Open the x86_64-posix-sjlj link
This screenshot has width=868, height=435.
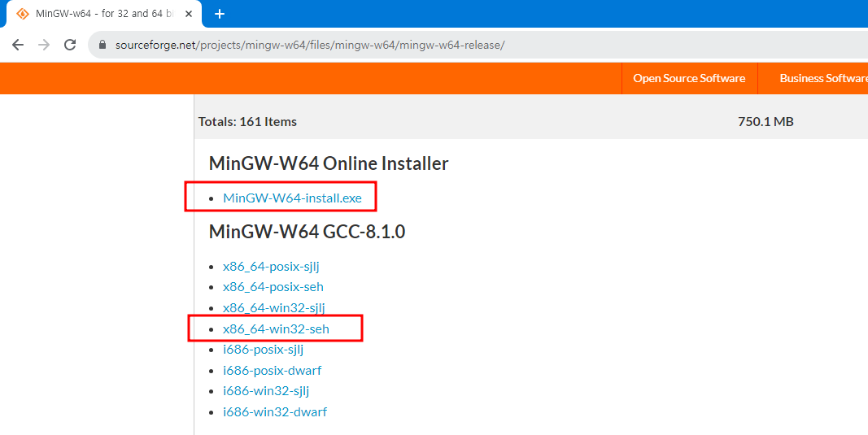(271, 266)
